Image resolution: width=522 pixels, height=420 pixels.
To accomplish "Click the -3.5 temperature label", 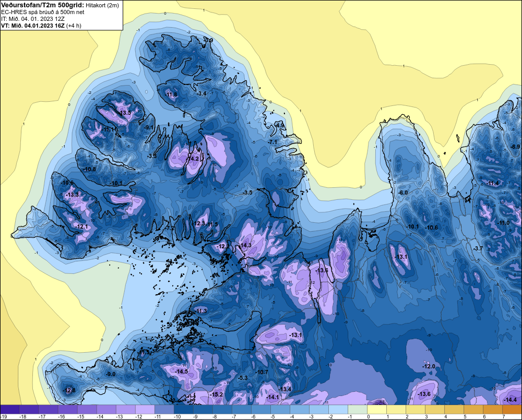I will click(247, 193).
